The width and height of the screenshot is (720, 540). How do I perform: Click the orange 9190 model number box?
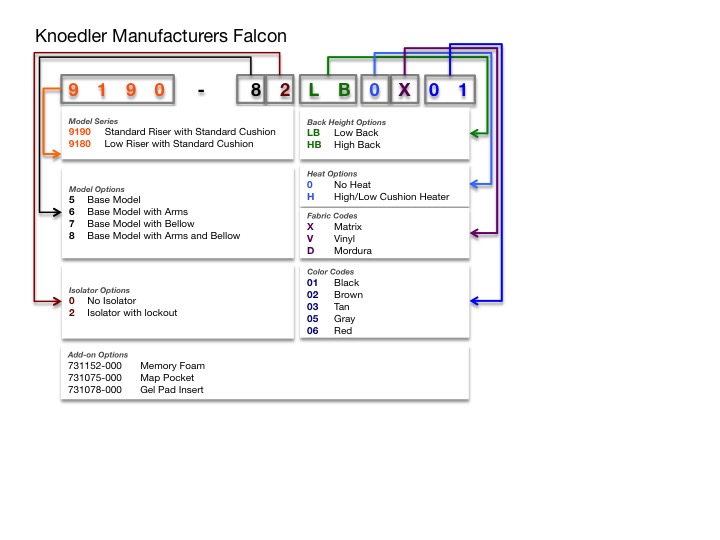click(x=117, y=91)
